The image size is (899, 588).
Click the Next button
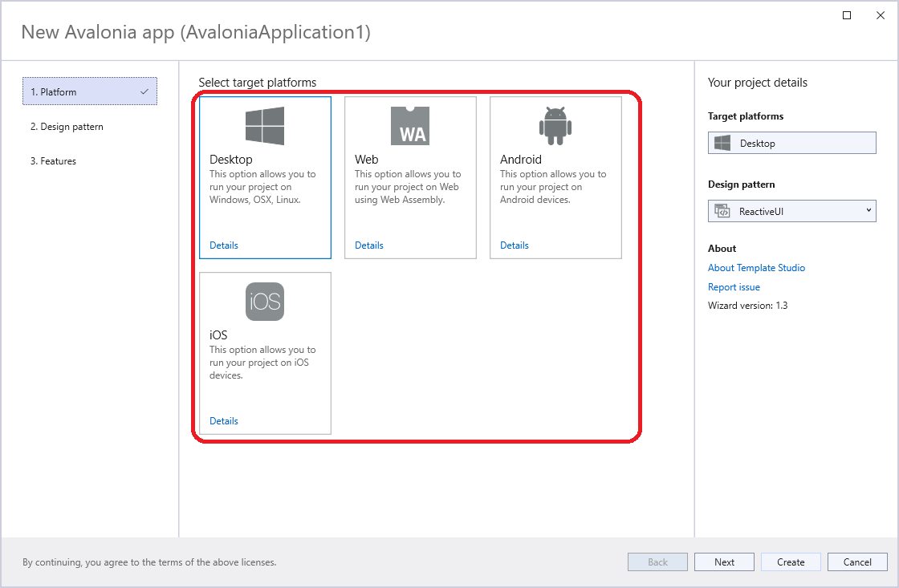724,562
